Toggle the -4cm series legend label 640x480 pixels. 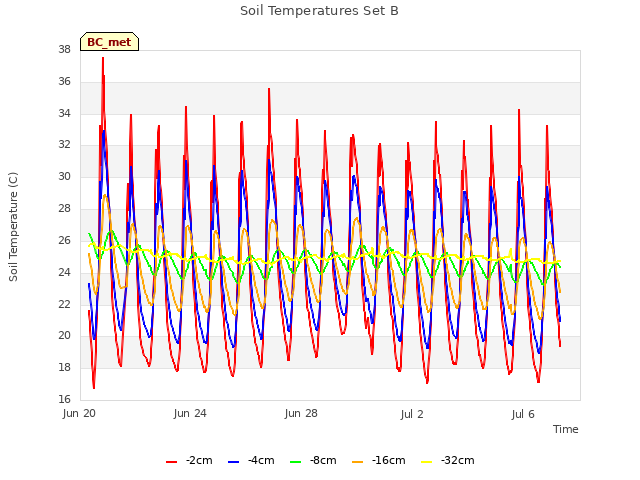click(x=261, y=460)
